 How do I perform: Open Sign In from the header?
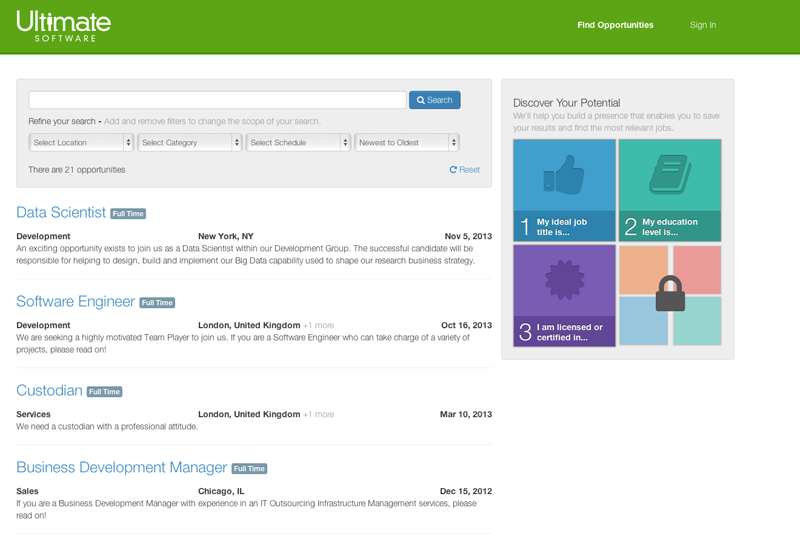[703, 25]
